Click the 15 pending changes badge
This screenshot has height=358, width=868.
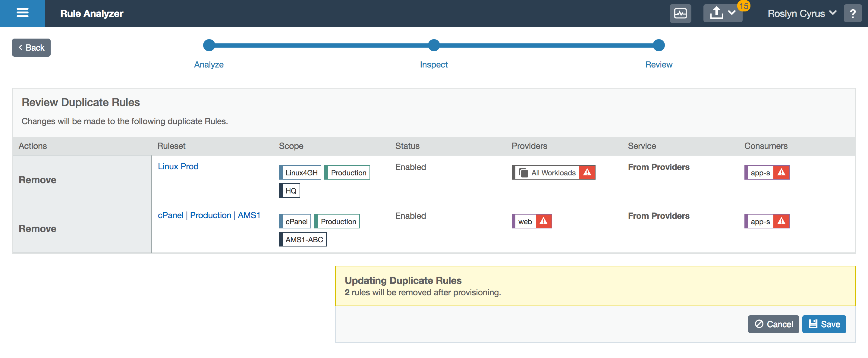point(744,6)
